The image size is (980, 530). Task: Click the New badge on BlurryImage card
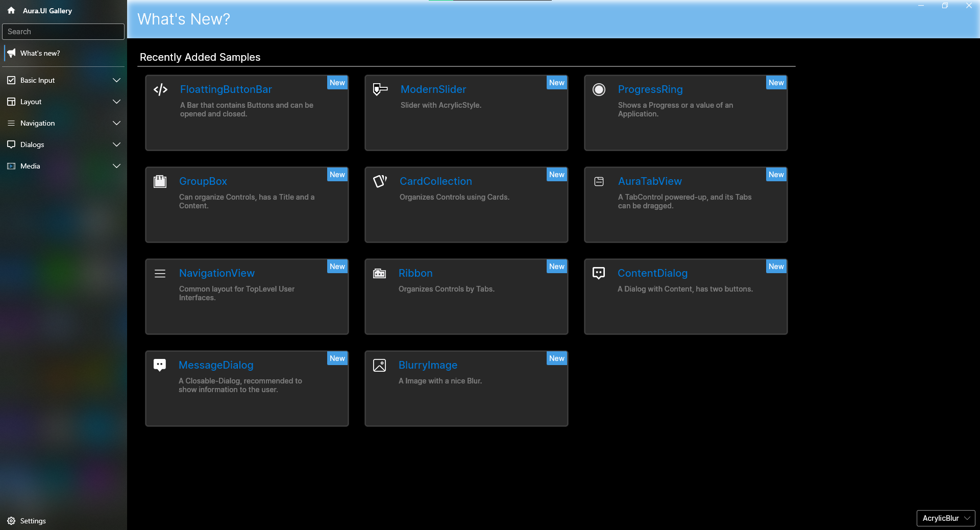[x=557, y=358]
